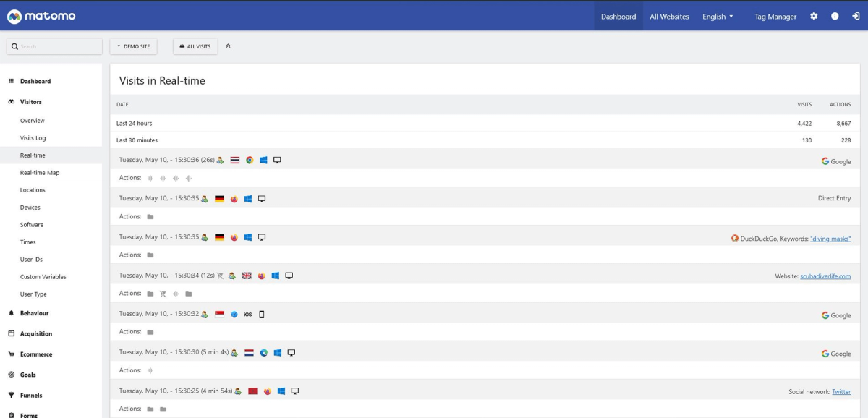
Task: Open the settings gear icon
Action: click(813, 15)
